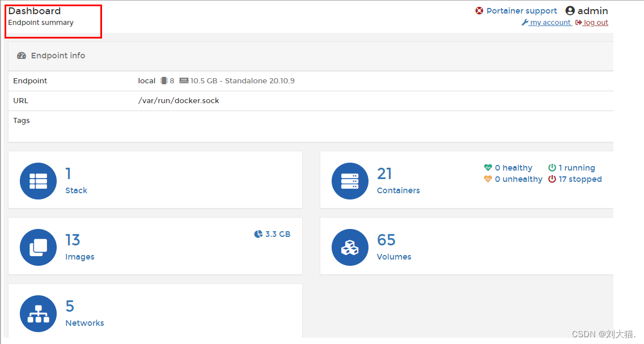
Task: Click the Tags row label
Action: point(22,121)
